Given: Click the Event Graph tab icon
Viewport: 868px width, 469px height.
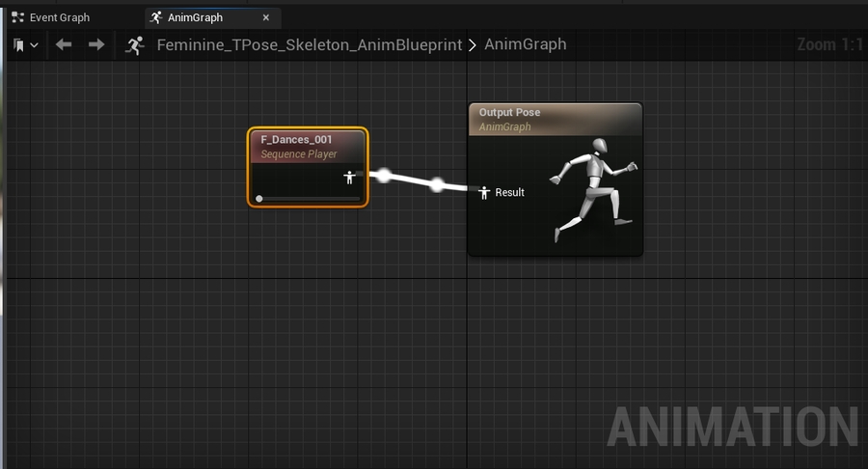Looking at the screenshot, I should [x=17, y=17].
